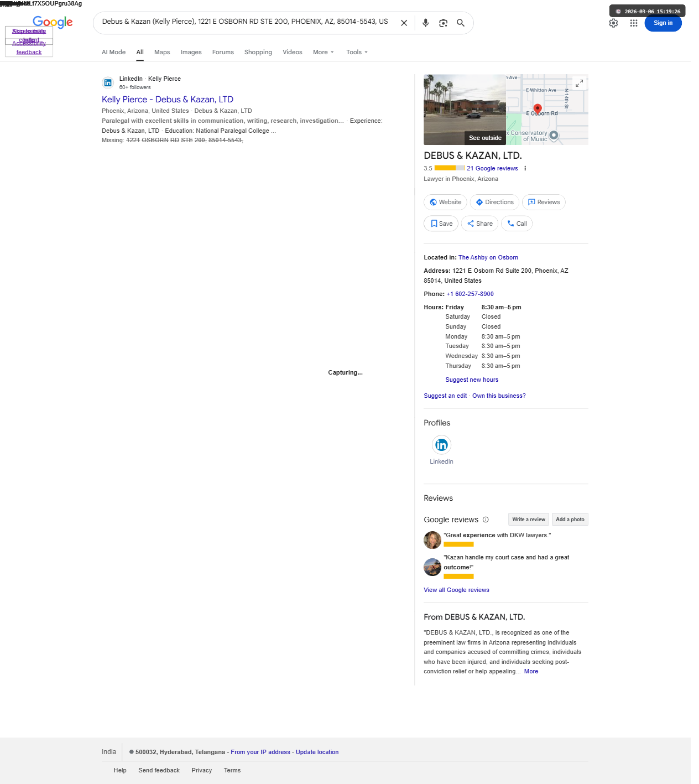
Task: Expand the More dropdown in search tabs
Action: (324, 52)
